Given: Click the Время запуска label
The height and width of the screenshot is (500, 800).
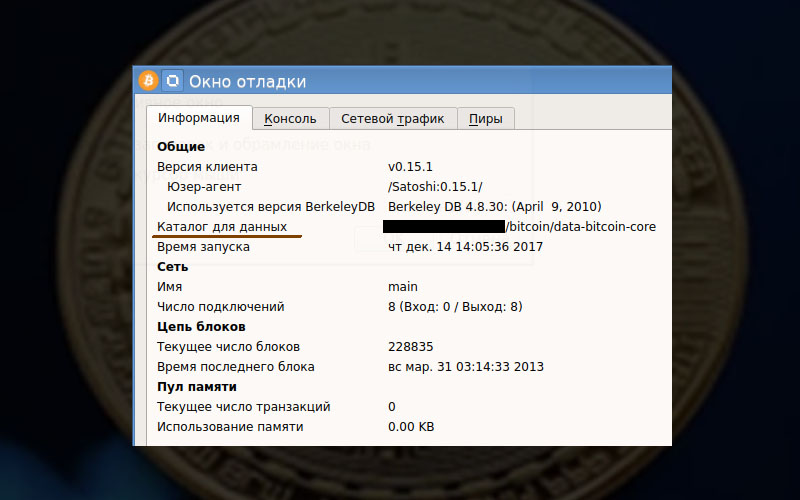Looking at the screenshot, I should point(204,247).
